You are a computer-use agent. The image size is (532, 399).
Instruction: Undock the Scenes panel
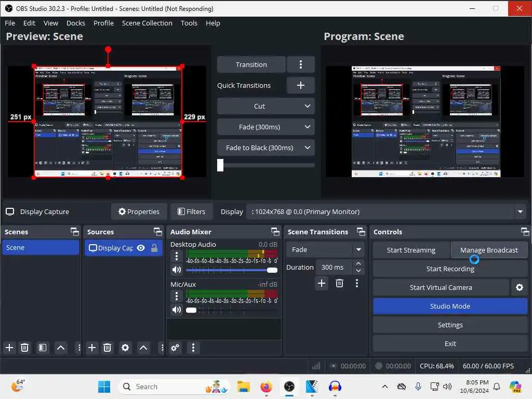74,232
